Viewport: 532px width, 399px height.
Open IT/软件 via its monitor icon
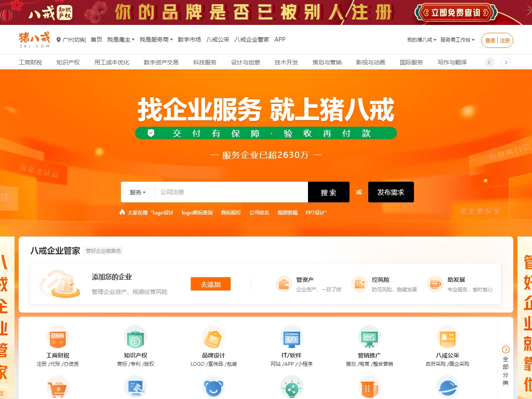(291, 337)
